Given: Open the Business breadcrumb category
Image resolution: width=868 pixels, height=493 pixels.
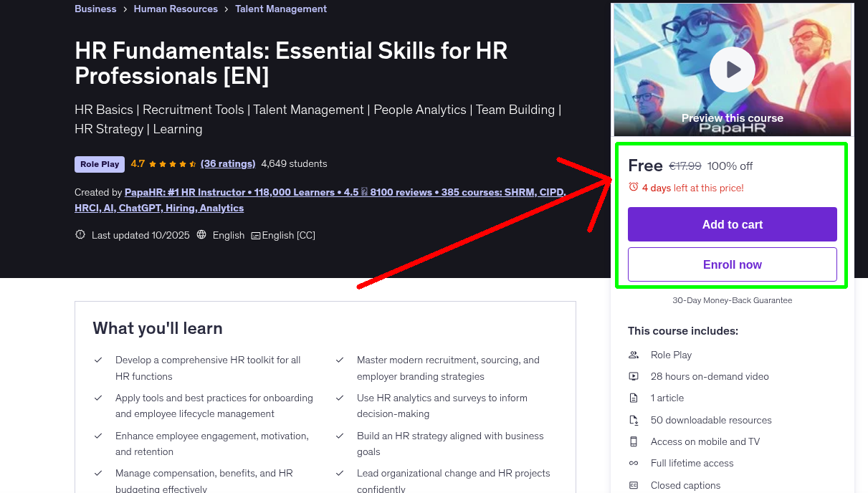Looking at the screenshot, I should click(95, 9).
